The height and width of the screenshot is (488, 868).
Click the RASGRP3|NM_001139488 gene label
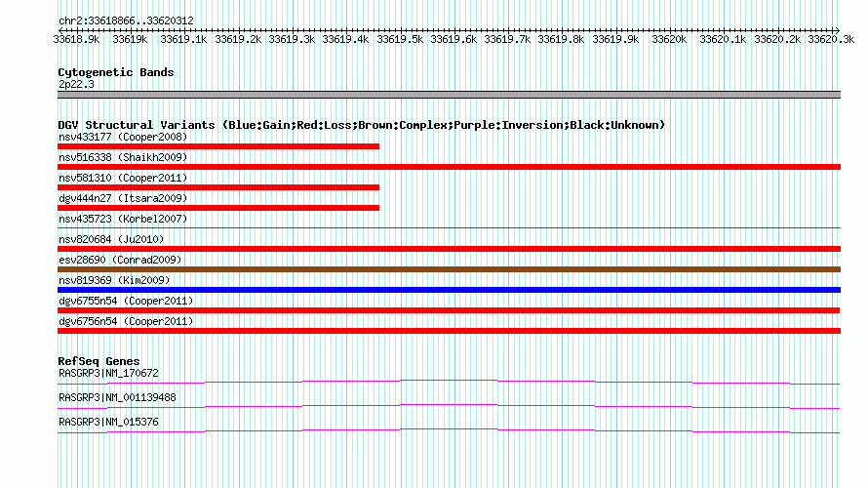117,397
